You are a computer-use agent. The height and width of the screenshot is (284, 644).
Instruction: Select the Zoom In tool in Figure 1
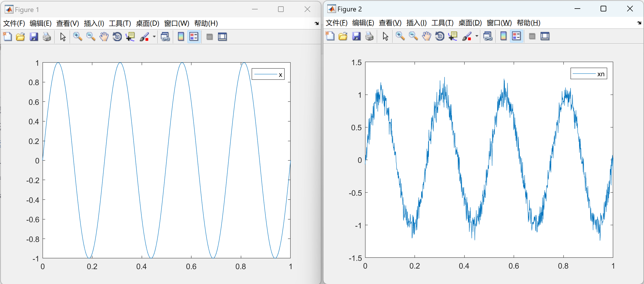[77, 37]
